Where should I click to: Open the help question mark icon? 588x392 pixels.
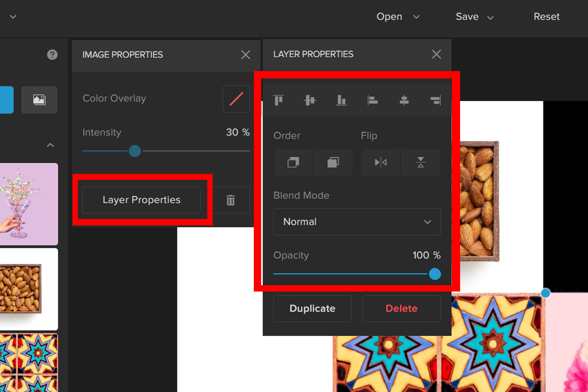click(x=52, y=54)
